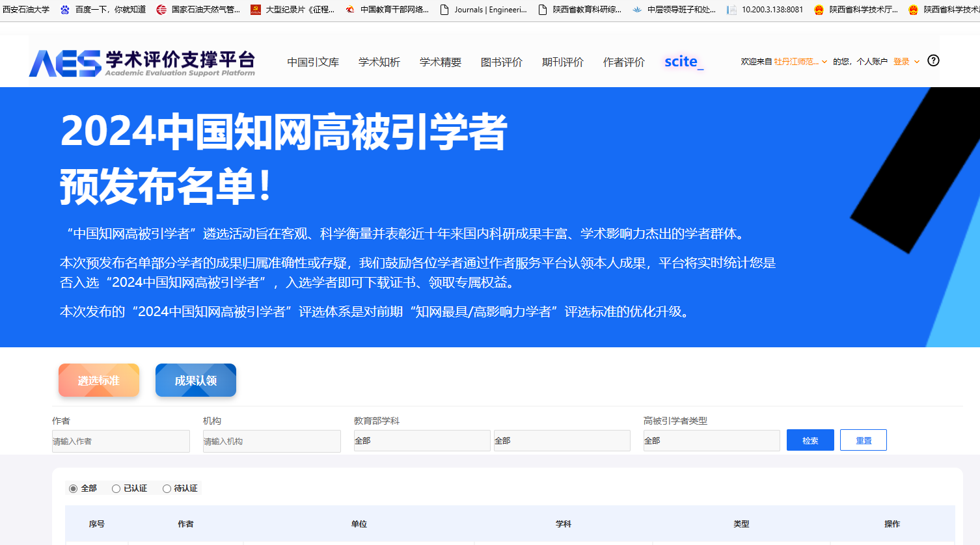Click the 2024中国知网高被引学者 banner headline

tap(284, 132)
